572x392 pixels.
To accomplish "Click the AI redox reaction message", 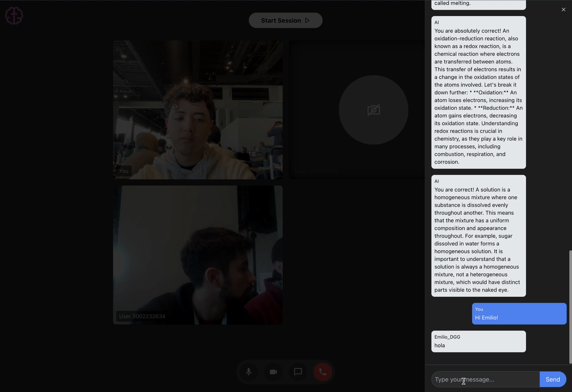I will click(478, 92).
